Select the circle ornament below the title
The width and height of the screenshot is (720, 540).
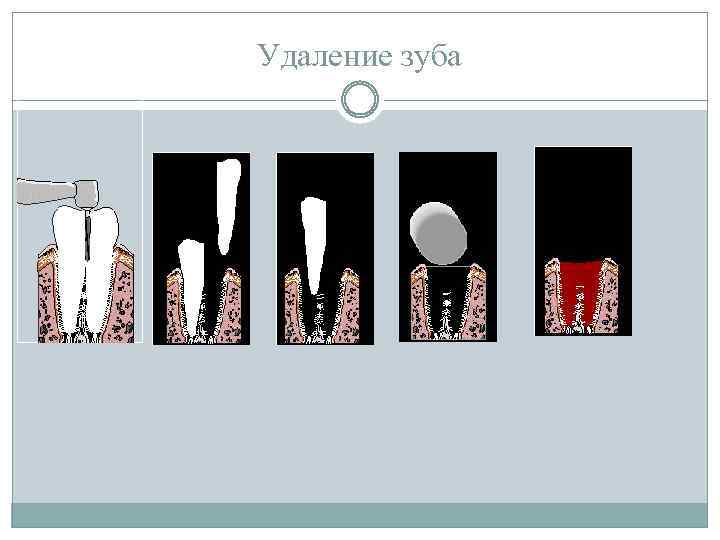pyautogui.click(x=360, y=100)
